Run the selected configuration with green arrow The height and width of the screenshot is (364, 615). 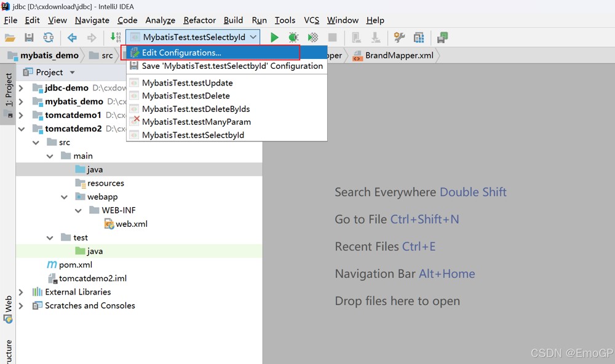pos(274,38)
